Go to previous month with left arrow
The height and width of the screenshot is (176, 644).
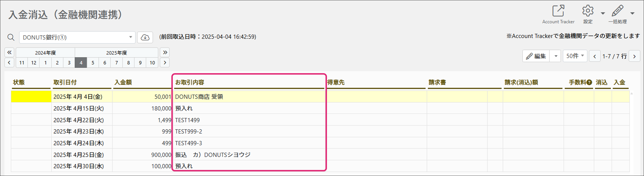click(9, 63)
